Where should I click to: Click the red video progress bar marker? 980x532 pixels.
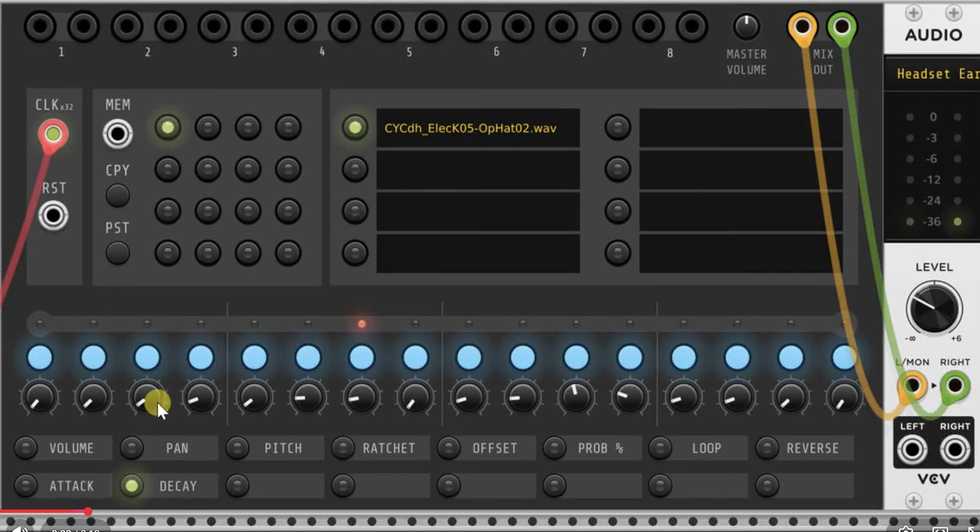[88, 511]
